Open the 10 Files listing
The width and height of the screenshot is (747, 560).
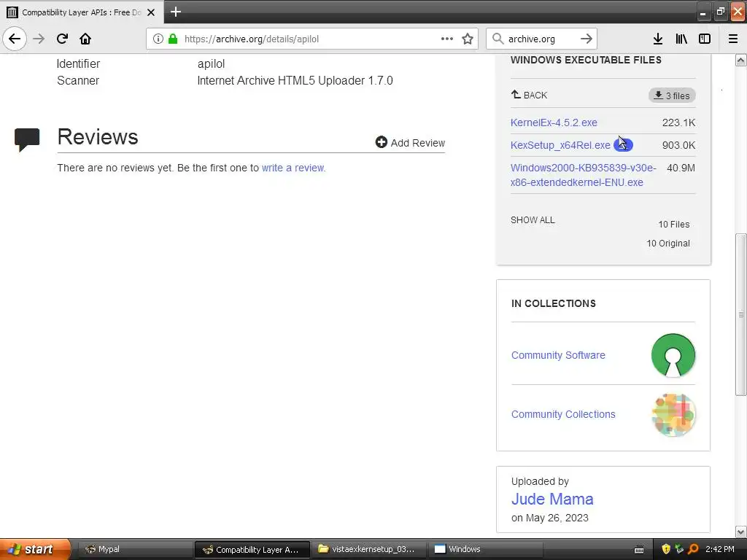[673, 225]
